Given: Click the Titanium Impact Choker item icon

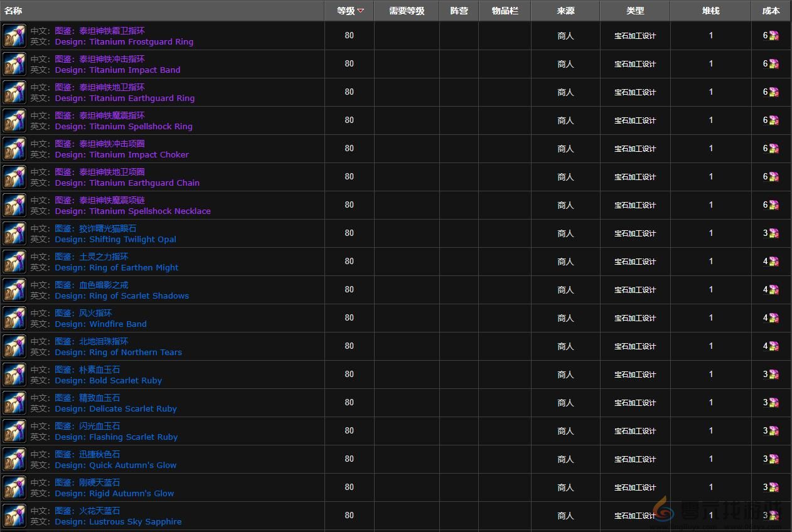Looking at the screenshot, I should click(x=14, y=149).
